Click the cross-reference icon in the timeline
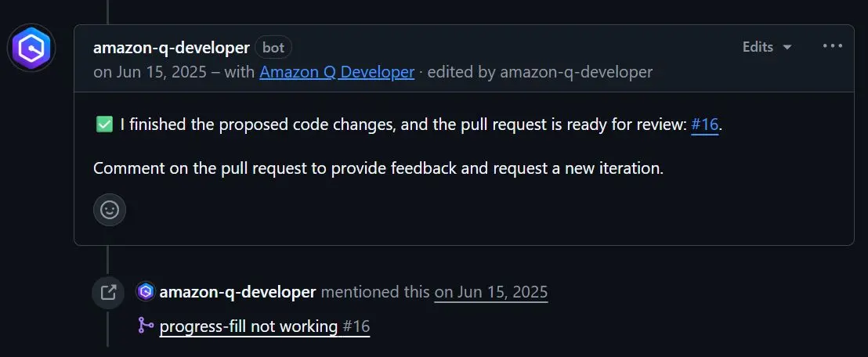 [x=108, y=293]
